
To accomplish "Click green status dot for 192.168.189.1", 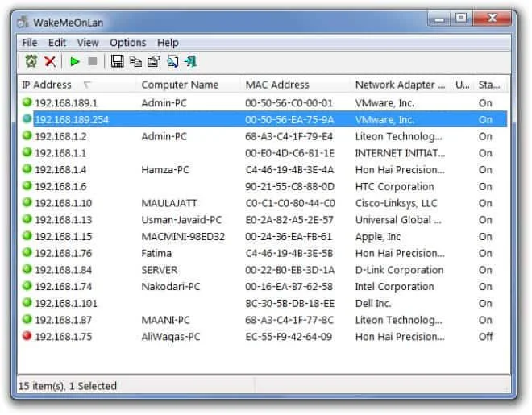I will point(27,102).
